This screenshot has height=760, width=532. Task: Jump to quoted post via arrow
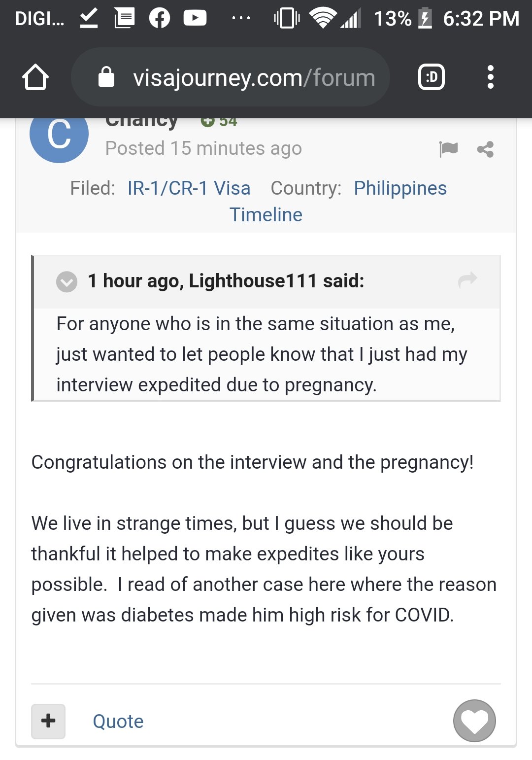(x=467, y=280)
